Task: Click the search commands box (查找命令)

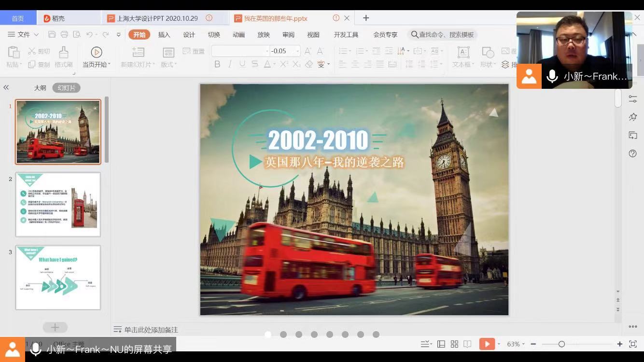Action: [443, 35]
